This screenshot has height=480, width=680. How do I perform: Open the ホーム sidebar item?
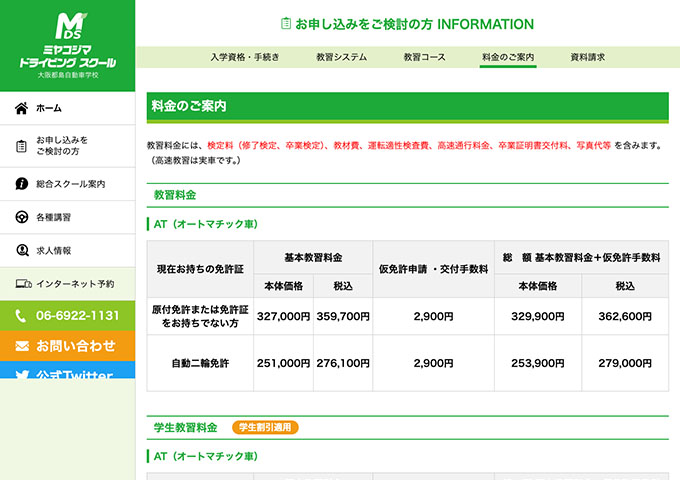point(68,108)
